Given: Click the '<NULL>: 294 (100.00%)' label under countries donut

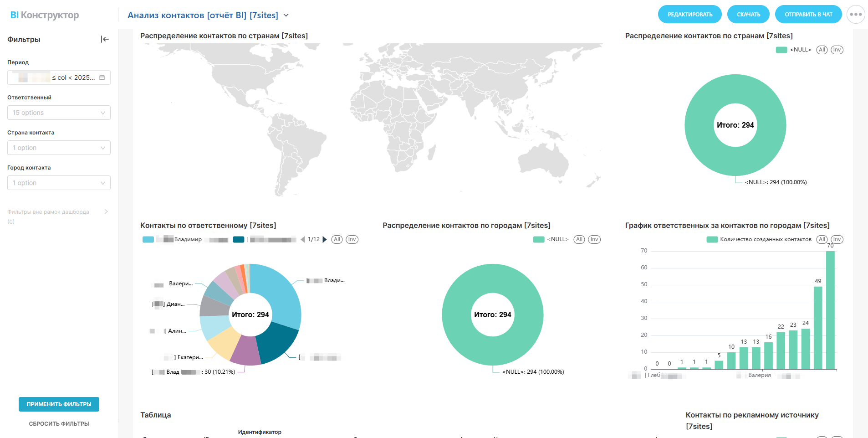Looking at the screenshot, I should point(776,182).
